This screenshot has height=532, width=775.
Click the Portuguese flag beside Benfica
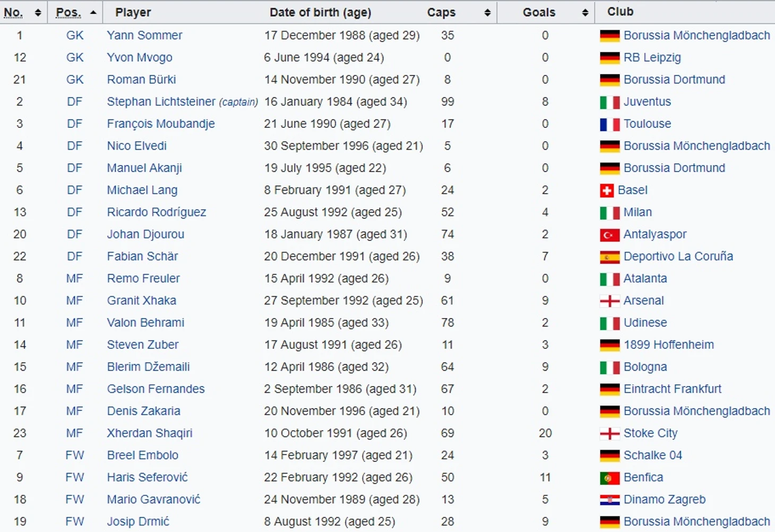tap(609, 478)
